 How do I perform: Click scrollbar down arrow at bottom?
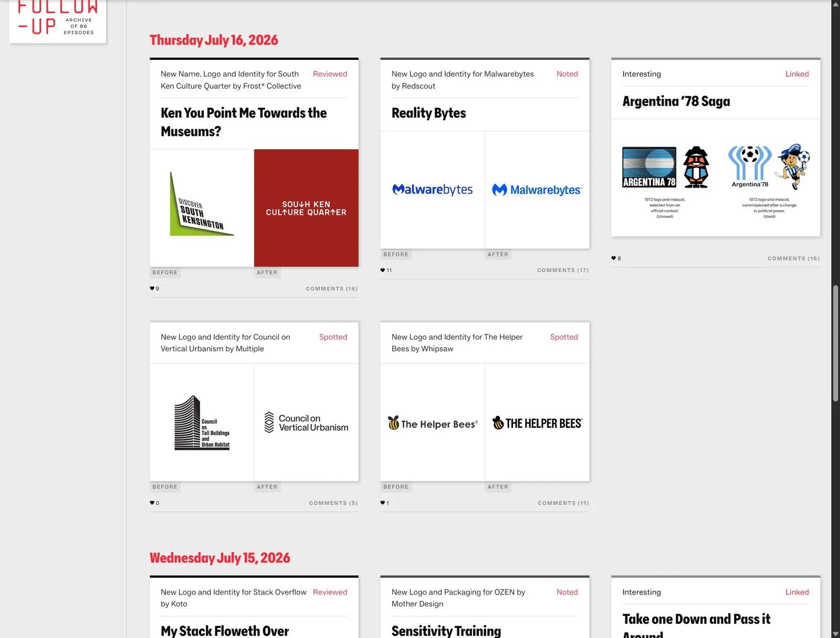click(835, 634)
